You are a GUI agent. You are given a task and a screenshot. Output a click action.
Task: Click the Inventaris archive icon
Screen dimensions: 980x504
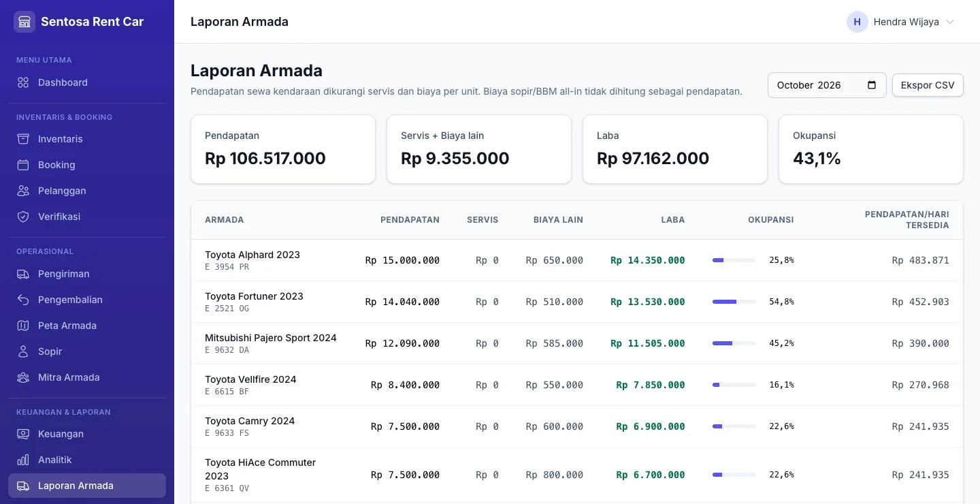(23, 139)
